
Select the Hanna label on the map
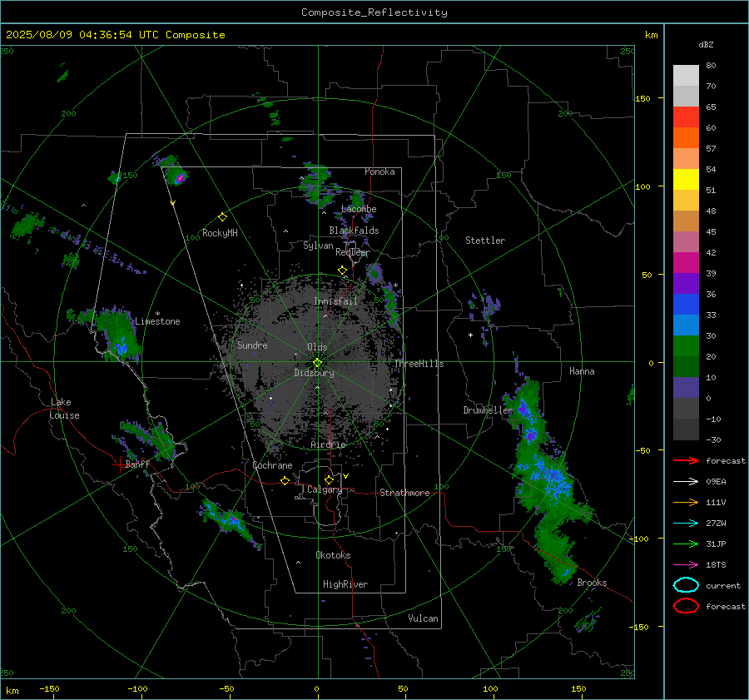[582, 371]
